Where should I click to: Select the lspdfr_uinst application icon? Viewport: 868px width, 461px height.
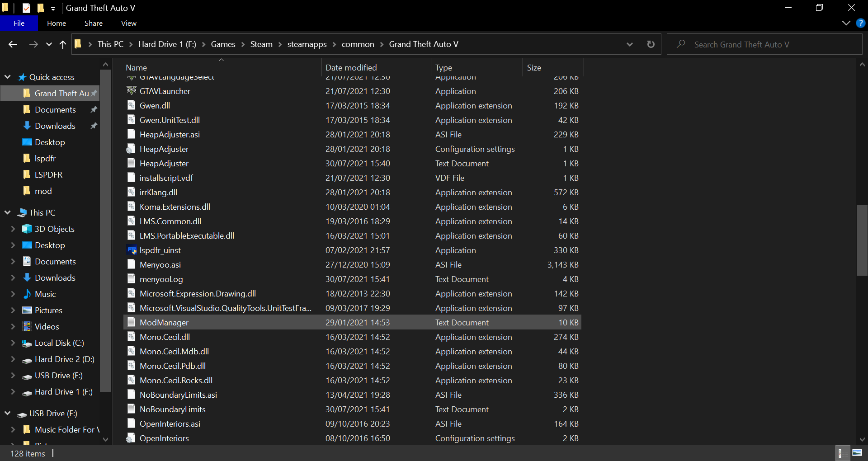[x=131, y=250]
